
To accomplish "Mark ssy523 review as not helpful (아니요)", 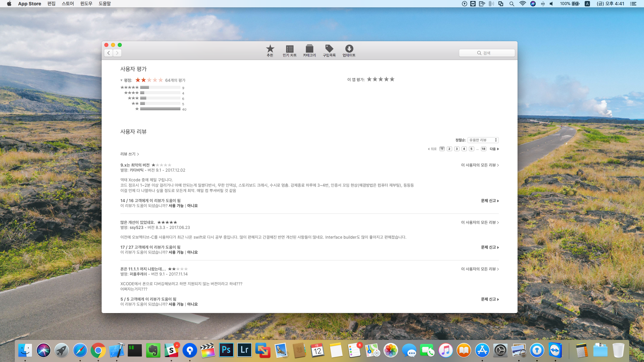I will pyautogui.click(x=192, y=252).
